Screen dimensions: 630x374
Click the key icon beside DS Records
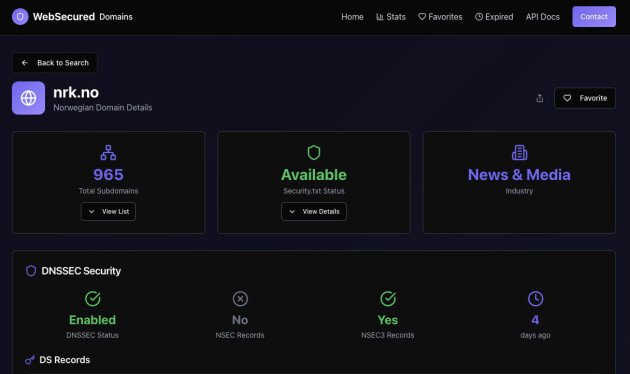coord(30,360)
